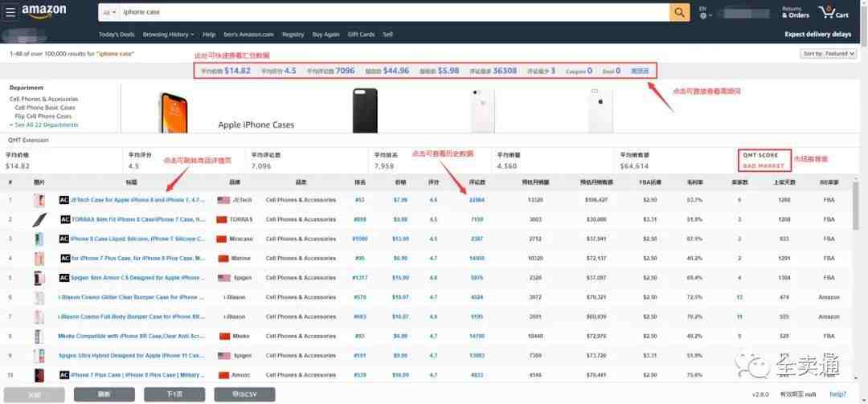The width and height of the screenshot is (868, 404).
Task: Open Registry in the navigation bar
Action: (x=293, y=35)
